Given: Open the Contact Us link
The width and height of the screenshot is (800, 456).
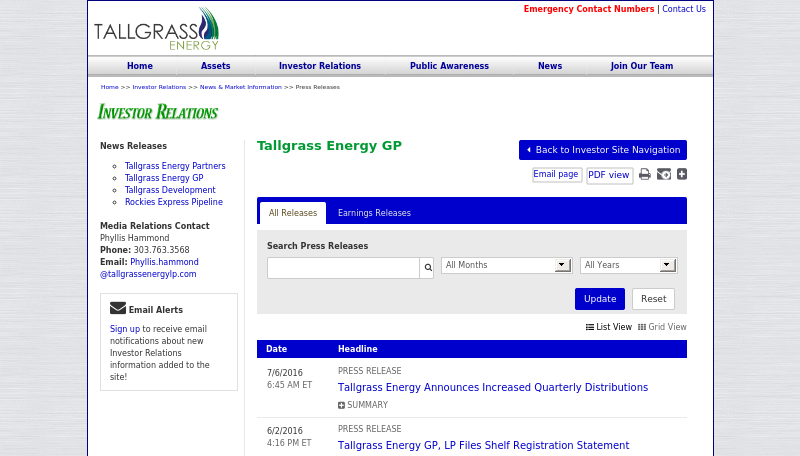Looking at the screenshot, I should [x=684, y=9].
